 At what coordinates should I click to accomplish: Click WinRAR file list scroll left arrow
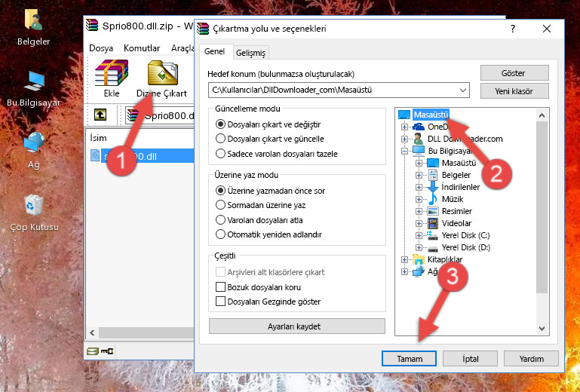93,333
